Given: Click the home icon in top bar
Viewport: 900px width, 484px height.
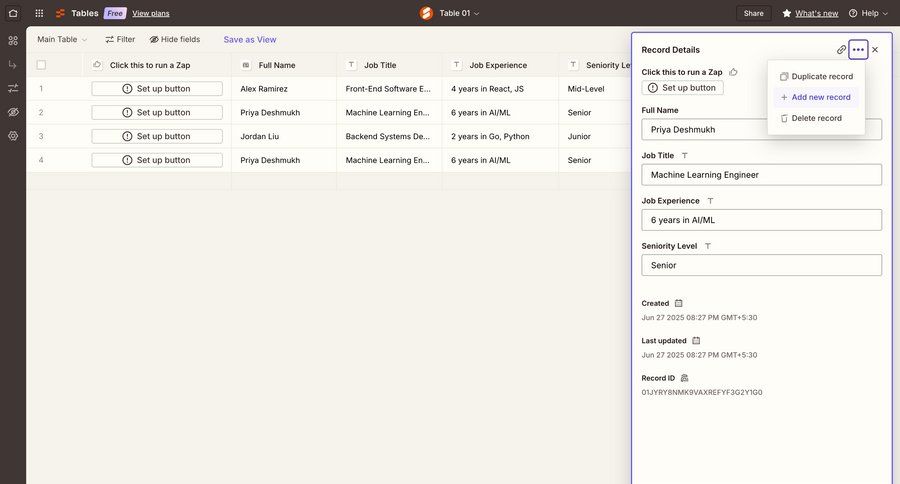Looking at the screenshot, I should [x=13, y=13].
